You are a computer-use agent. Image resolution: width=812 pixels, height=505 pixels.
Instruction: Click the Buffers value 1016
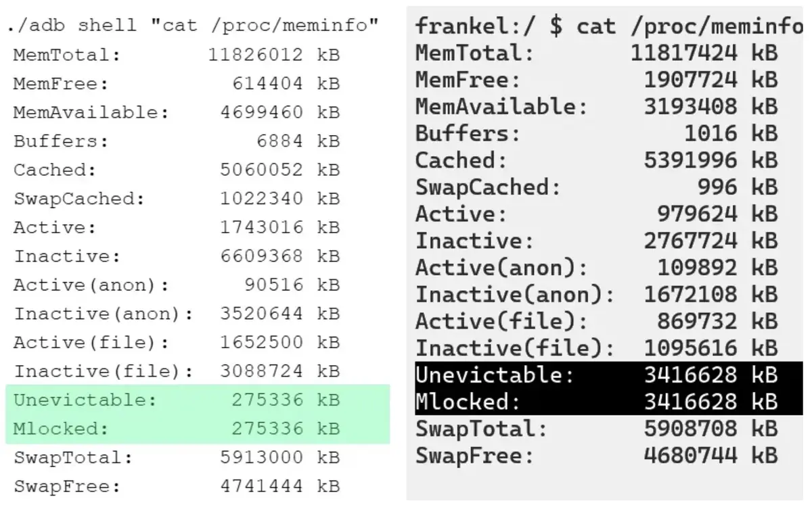pyautogui.click(x=710, y=133)
